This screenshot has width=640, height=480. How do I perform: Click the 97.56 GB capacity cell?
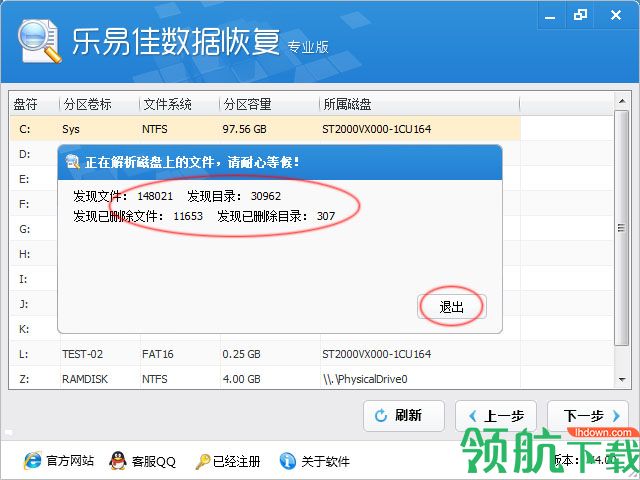pyautogui.click(x=244, y=129)
